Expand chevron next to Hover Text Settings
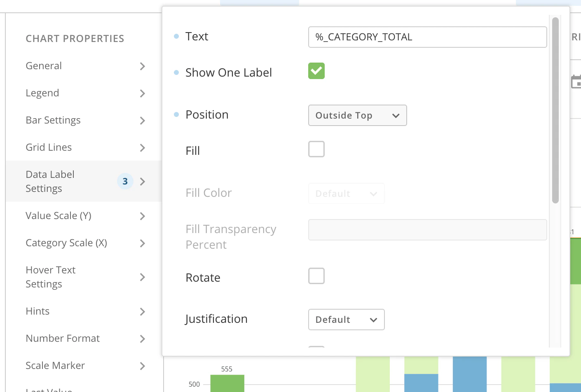 tap(143, 277)
